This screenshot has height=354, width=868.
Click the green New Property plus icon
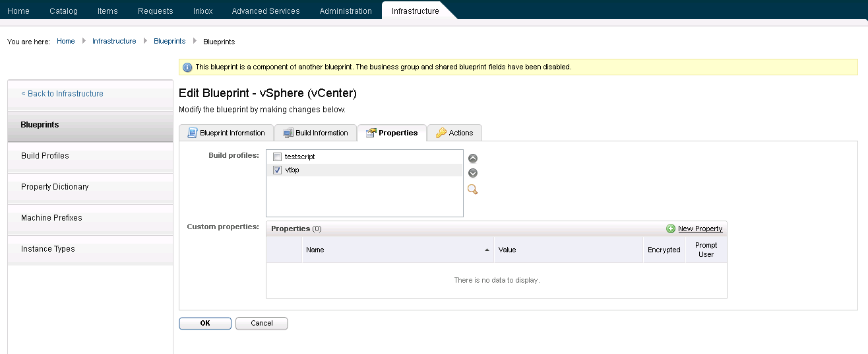click(x=671, y=229)
